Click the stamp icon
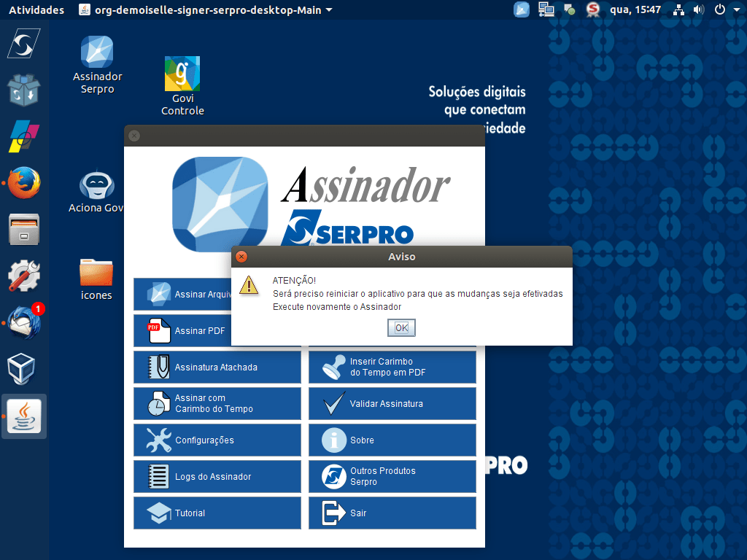The image size is (747, 560). tap(333, 367)
